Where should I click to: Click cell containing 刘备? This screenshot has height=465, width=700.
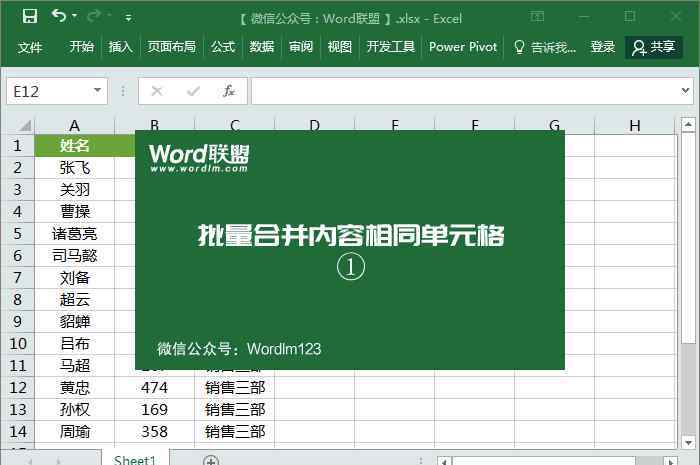tap(75, 278)
